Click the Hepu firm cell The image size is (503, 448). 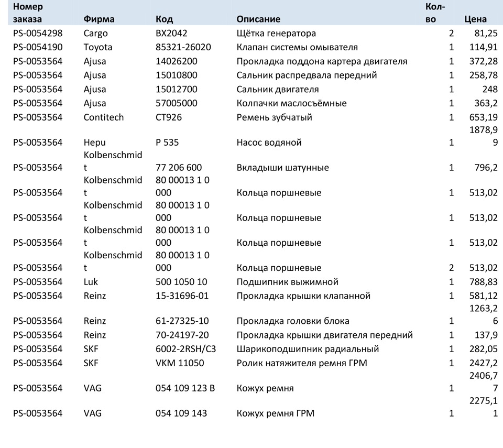coord(95,142)
